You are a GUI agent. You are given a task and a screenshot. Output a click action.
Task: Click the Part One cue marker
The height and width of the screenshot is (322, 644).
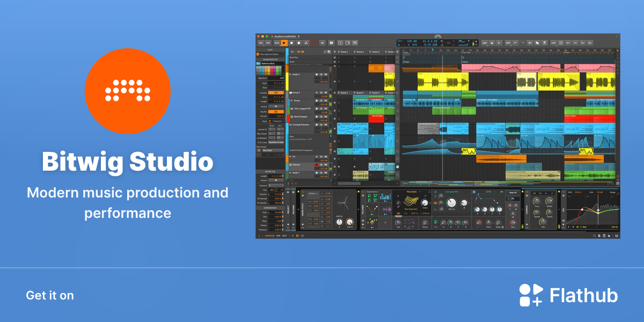(x=466, y=52)
